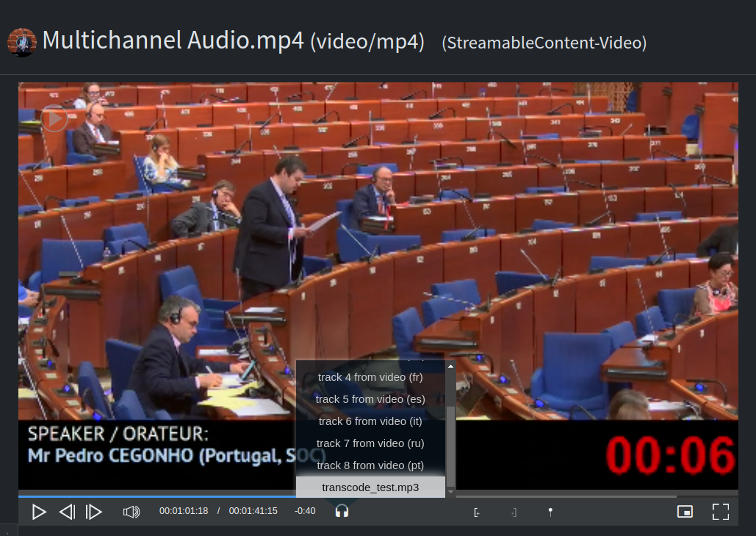Select track 4 from video (fr)

click(370, 377)
